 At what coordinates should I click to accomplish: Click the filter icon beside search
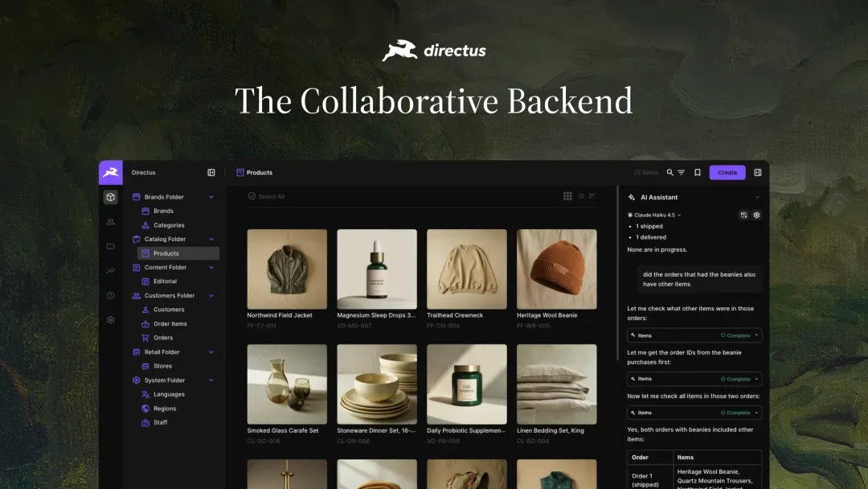click(x=682, y=173)
